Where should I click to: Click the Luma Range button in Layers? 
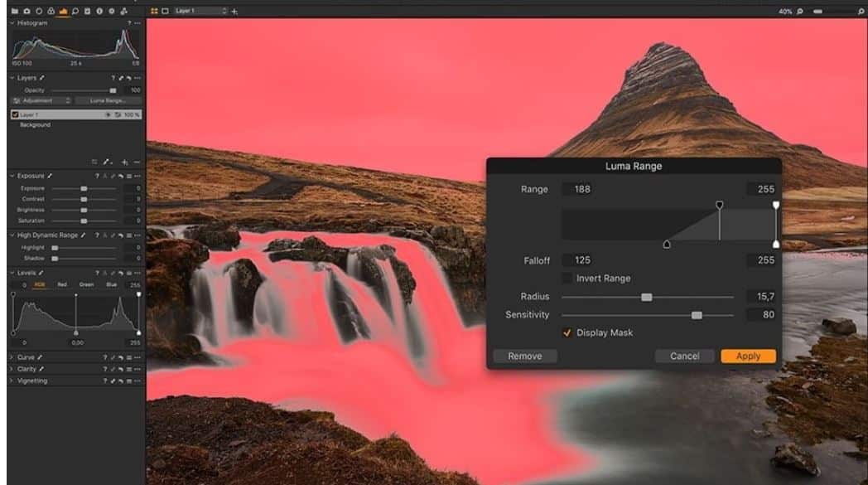tap(108, 101)
